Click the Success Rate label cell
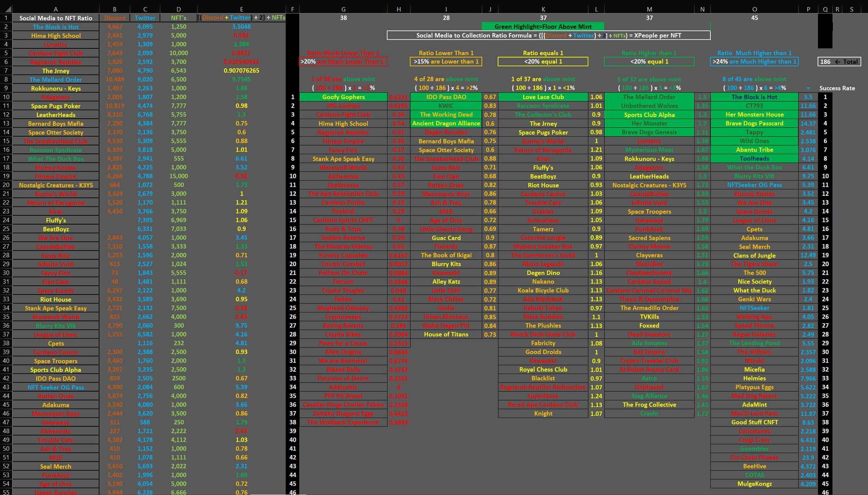Image resolution: width=868 pixels, height=495 pixels. [x=837, y=88]
